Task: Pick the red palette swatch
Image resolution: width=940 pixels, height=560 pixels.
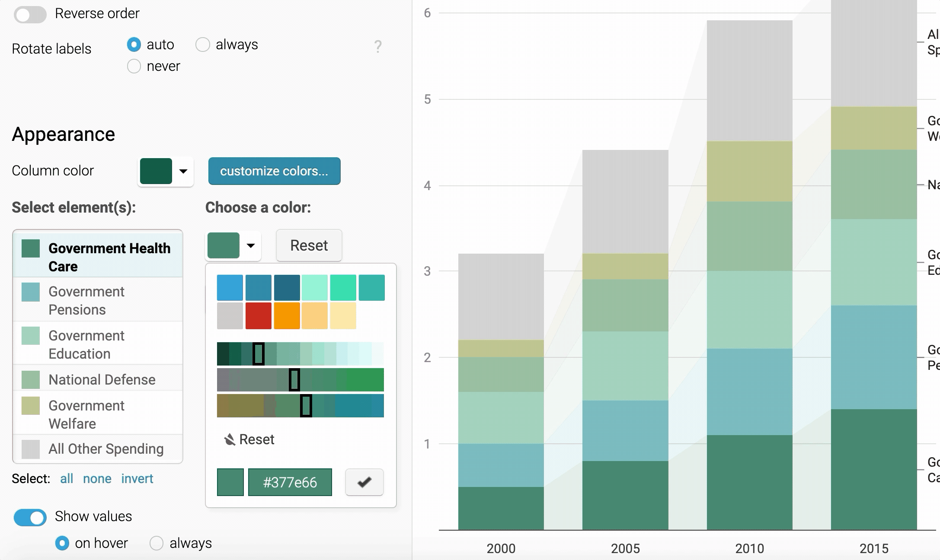Action: 258,316
